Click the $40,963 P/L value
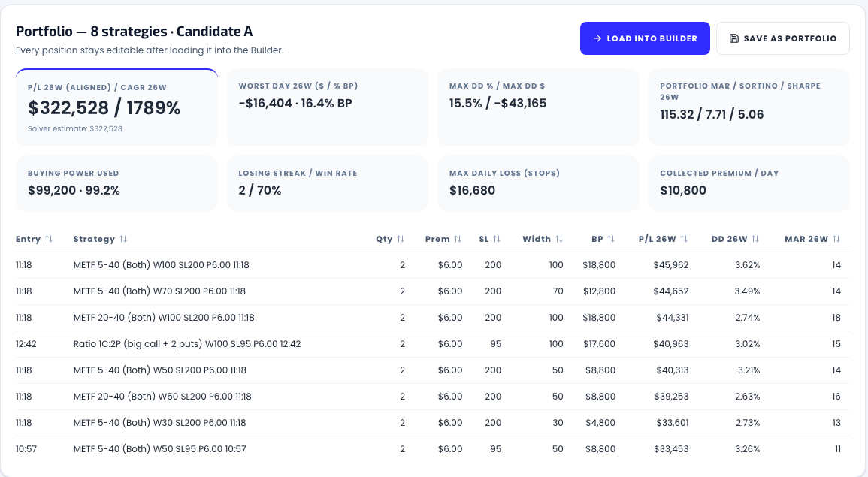The width and height of the screenshot is (868, 477). tap(671, 343)
